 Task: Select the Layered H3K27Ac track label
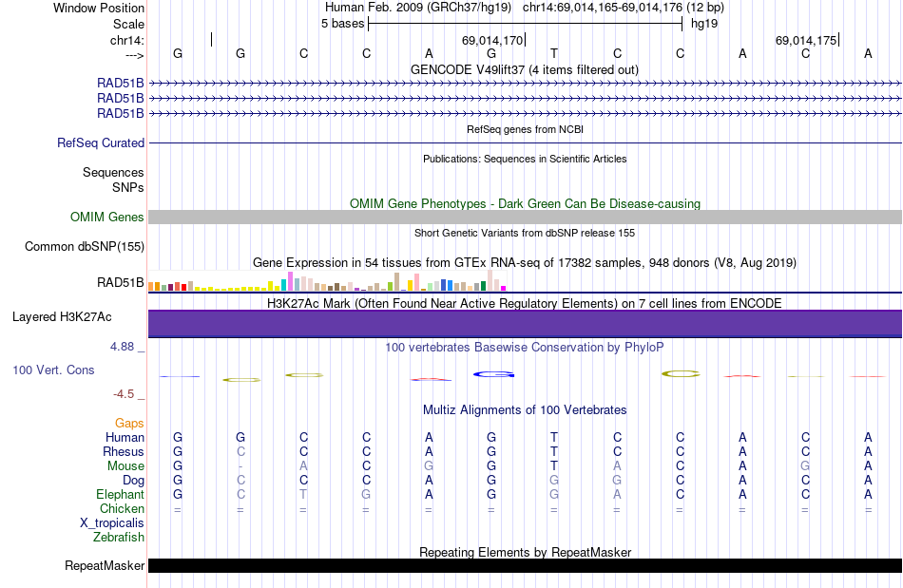pos(62,317)
